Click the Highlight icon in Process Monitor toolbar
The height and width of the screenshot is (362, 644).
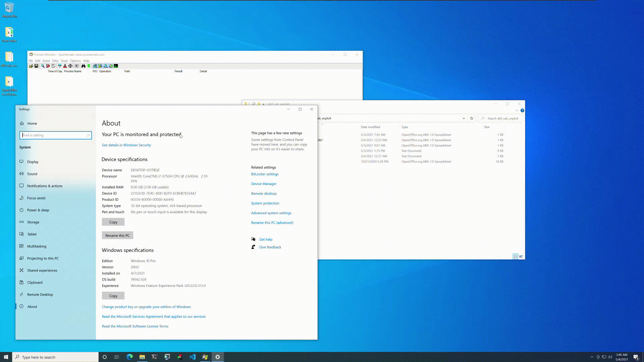(x=65, y=66)
